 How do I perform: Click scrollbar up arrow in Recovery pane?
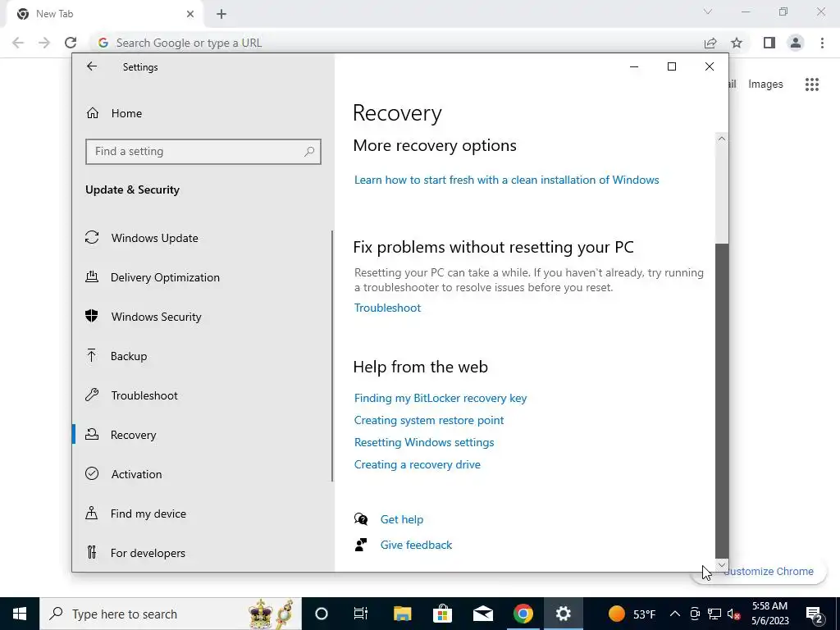(722, 139)
